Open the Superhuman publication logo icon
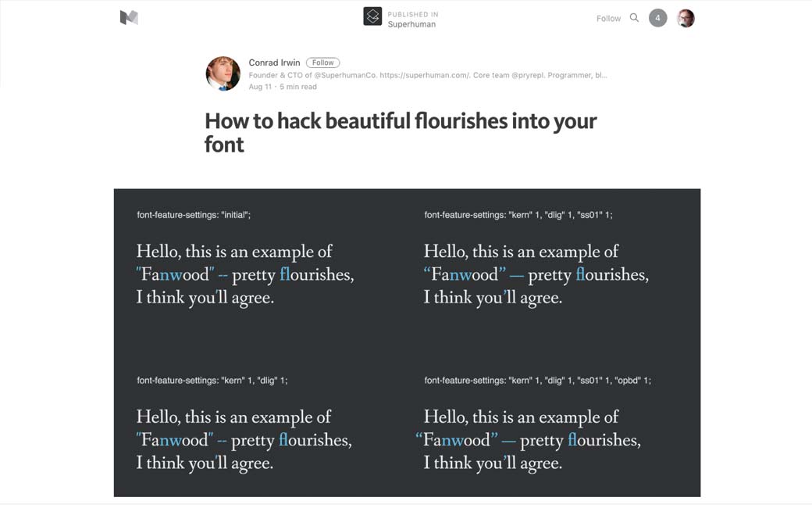The image size is (812, 508). tap(372, 17)
